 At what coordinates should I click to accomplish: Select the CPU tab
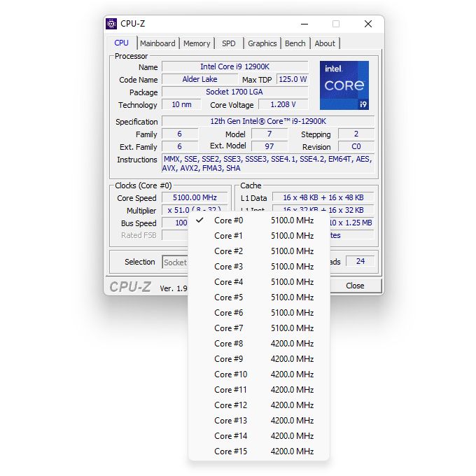click(x=121, y=43)
